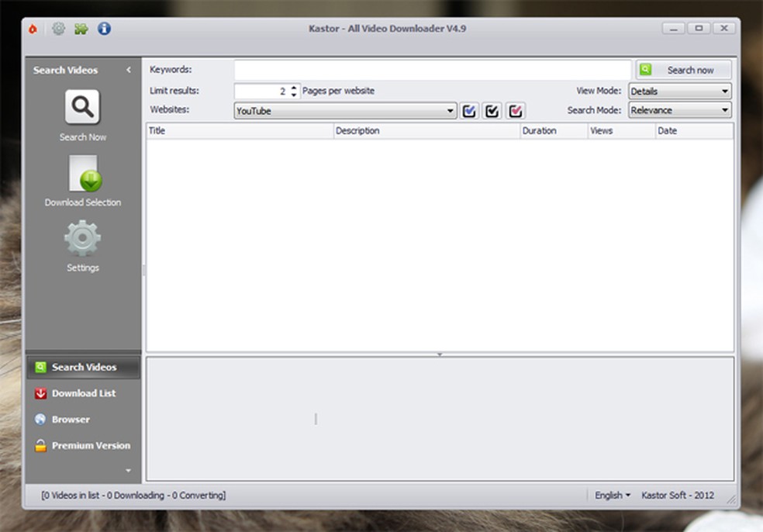Increase pages per website with up arrow
Viewport: 763px width, 532px height.
point(293,88)
